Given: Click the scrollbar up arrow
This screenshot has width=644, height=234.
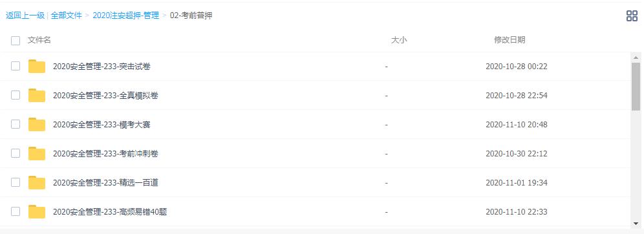Looking at the screenshot, I should (636, 58).
